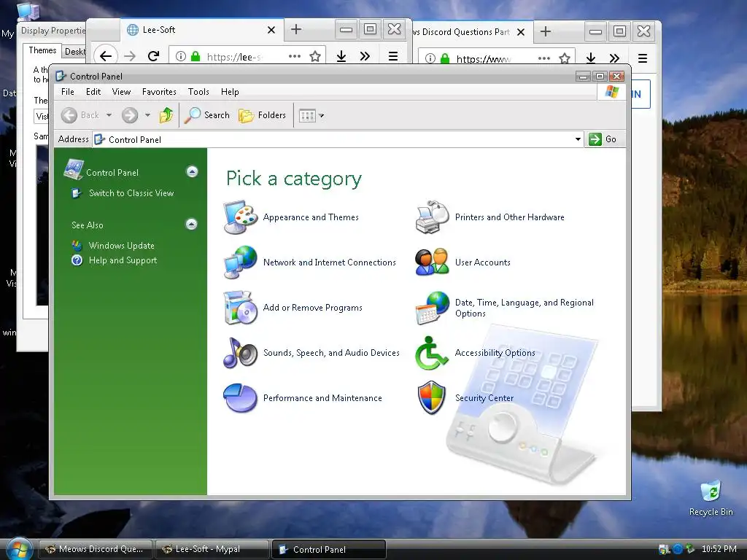
Task: Click Appearance and Themes text link
Action: pyautogui.click(x=311, y=217)
